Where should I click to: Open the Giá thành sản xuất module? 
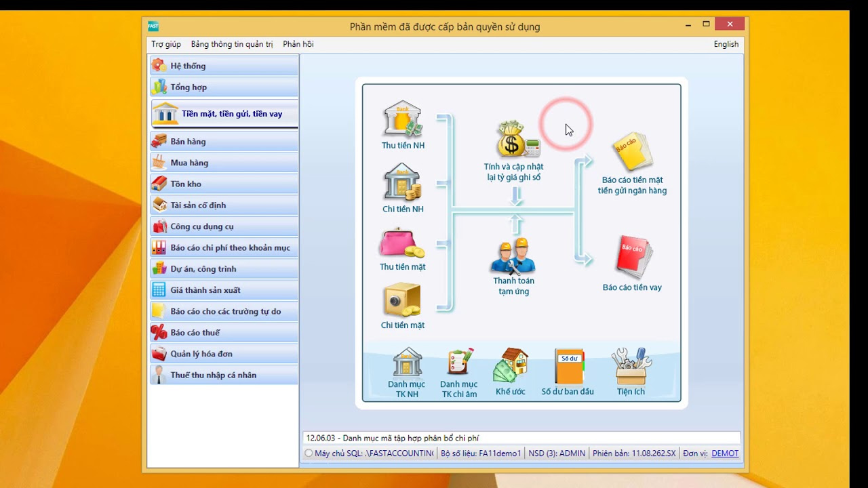click(224, 290)
